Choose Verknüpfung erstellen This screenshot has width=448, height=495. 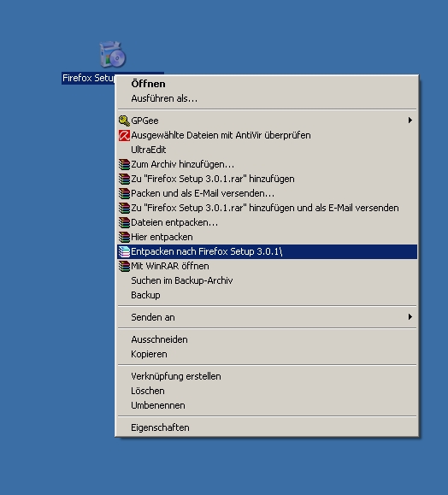(x=267, y=376)
